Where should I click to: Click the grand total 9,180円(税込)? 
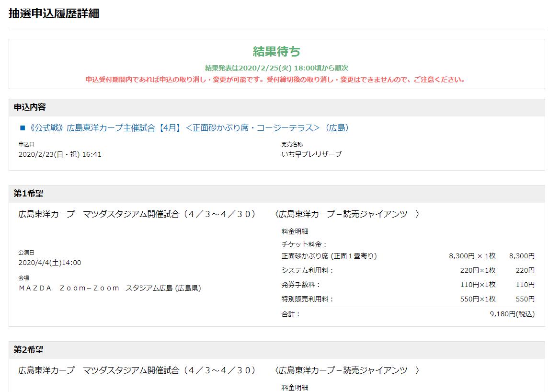point(512,314)
